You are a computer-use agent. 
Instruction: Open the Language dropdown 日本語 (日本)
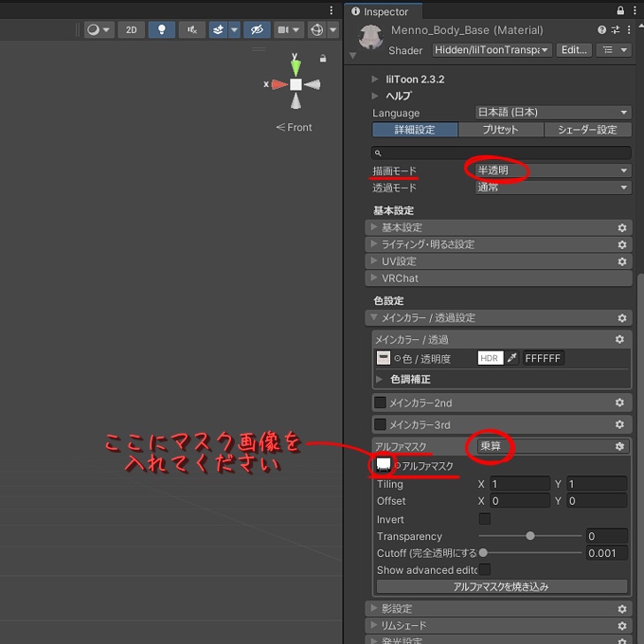click(x=553, y=112)
